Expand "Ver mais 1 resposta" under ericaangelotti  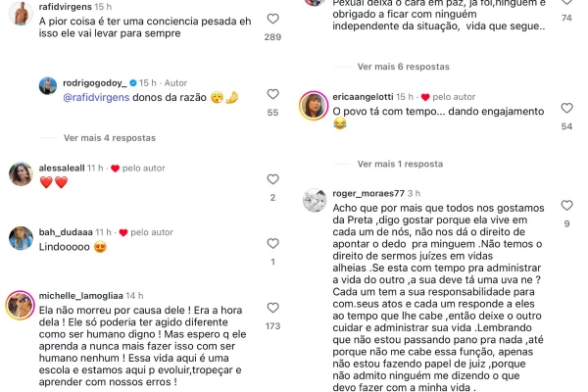(x=400, y=164)
